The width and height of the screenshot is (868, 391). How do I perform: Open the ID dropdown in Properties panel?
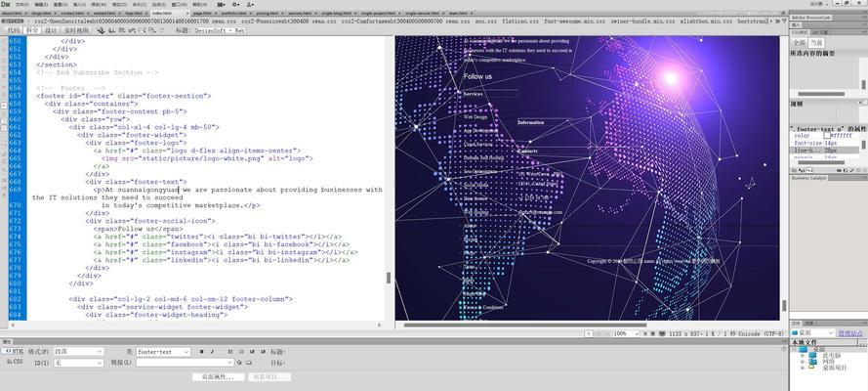coord(78,363)
